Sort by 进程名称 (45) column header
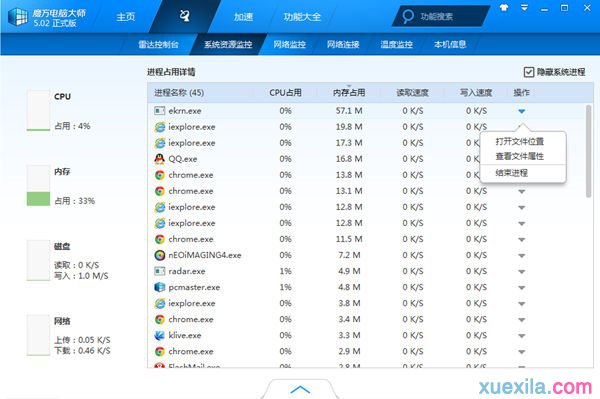Viewport: 600px width, 399px height. (x=179, y=93)
